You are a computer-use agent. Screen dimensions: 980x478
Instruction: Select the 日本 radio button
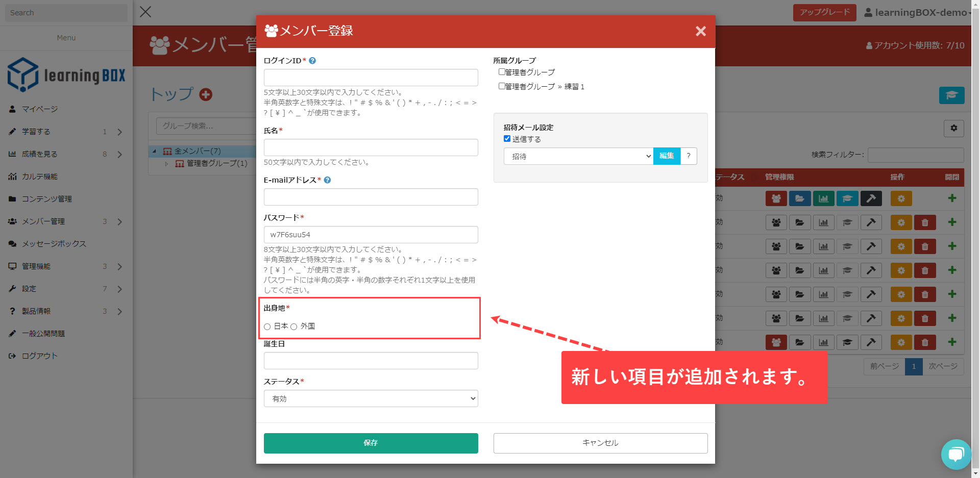(x=267, y=326)
